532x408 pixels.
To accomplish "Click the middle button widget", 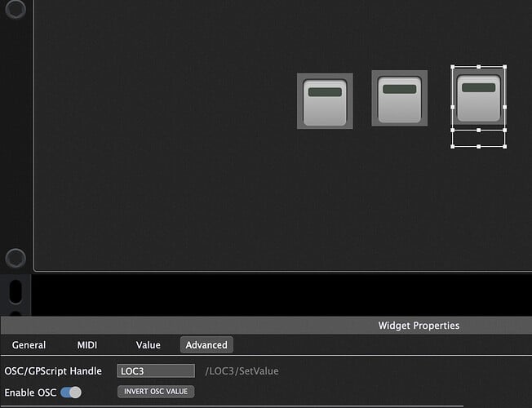I will [x=399, y=98].
